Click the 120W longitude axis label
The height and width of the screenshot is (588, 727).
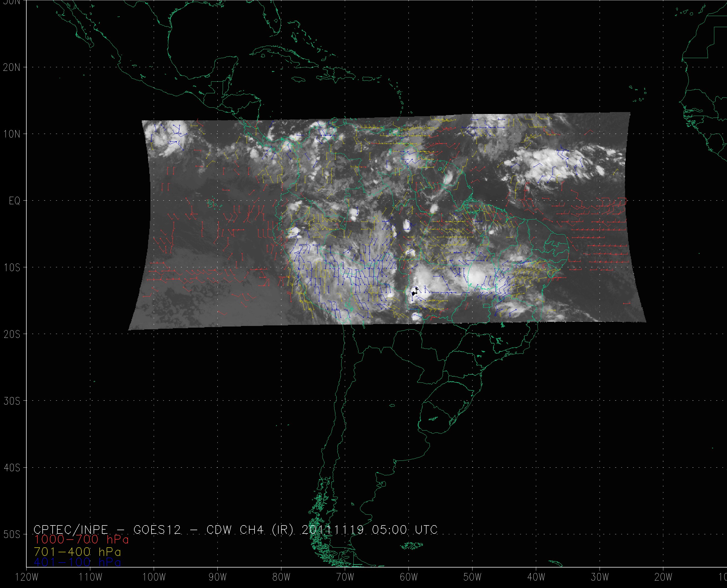(27, 577)
